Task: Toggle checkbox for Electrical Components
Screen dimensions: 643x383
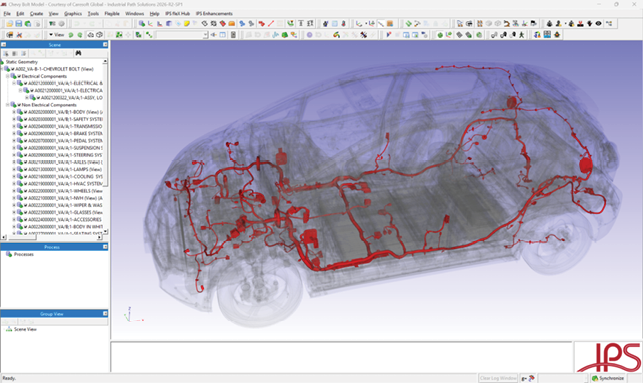Action: 19,76
